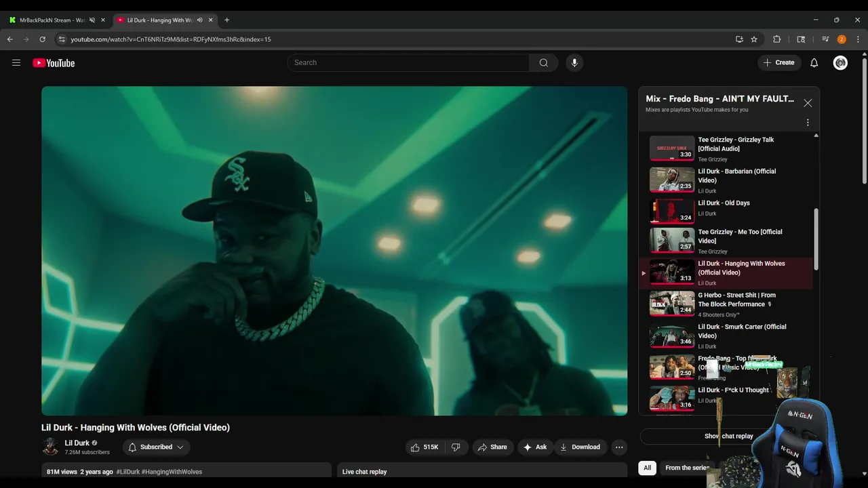Open Lil Durk channel name link
Screen dimensions: 868x488
click(x=77, y=443)
